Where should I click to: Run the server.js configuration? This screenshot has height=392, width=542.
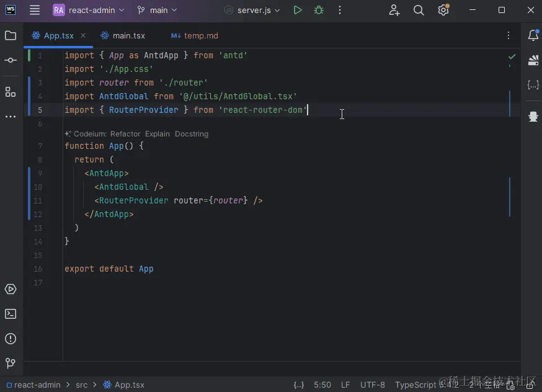[x=297, y=10]
